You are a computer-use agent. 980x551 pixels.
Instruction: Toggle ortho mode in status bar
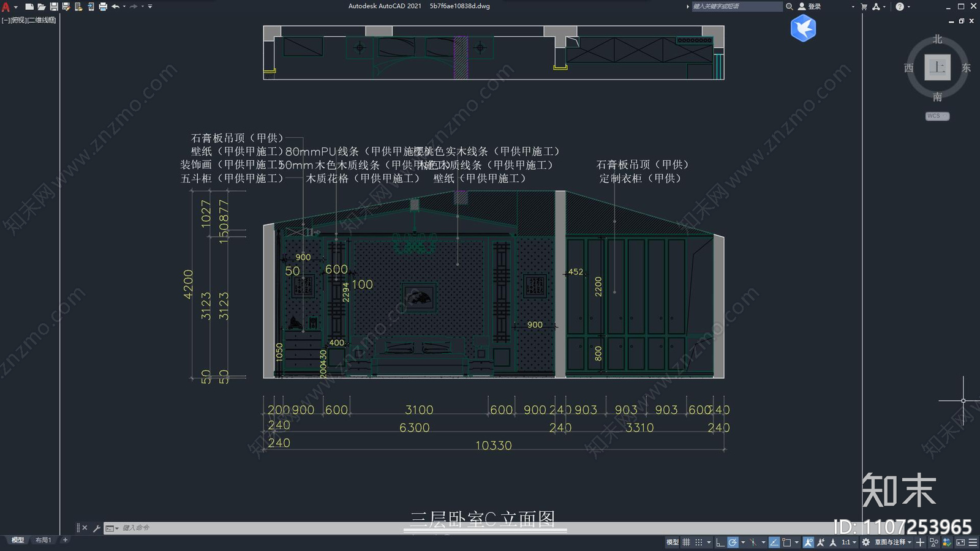point(720,542)
